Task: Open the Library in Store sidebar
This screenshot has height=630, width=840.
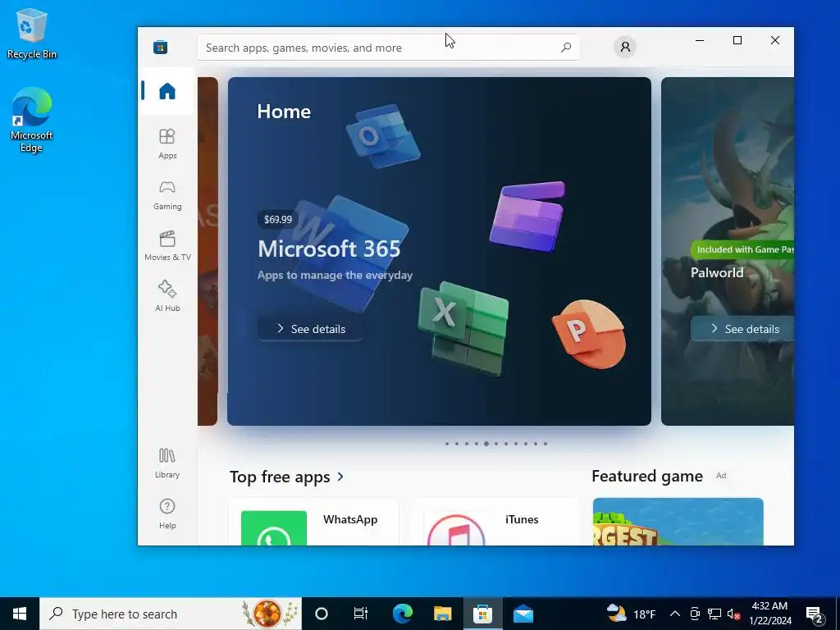Action: tap(167, 463)
